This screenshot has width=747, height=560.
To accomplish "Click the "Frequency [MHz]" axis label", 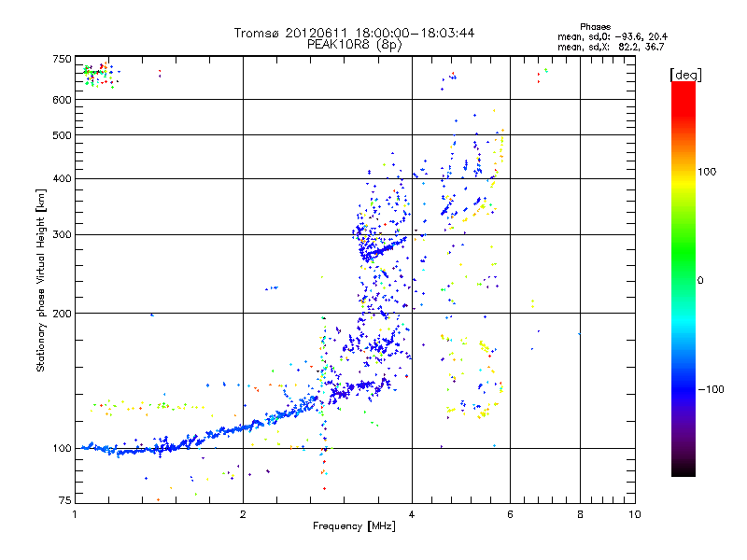I will [x=354, y=526].
